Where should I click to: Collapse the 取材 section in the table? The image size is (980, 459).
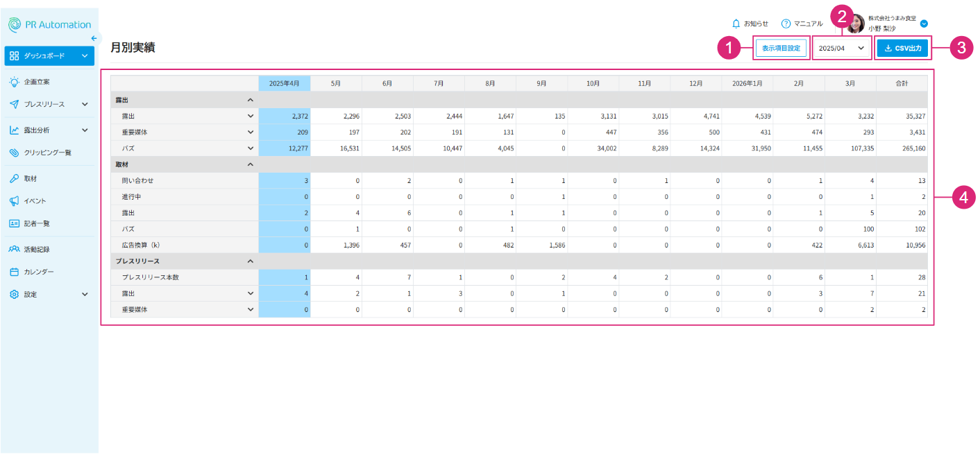pos(251,164)
